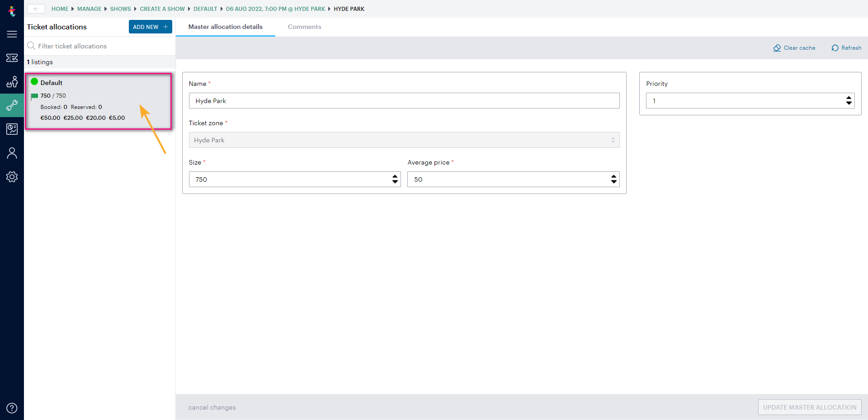This screenshot has height=420, width=868.
Task: Select the wrench tools icon in sidebar
Action: coord(12,105)
